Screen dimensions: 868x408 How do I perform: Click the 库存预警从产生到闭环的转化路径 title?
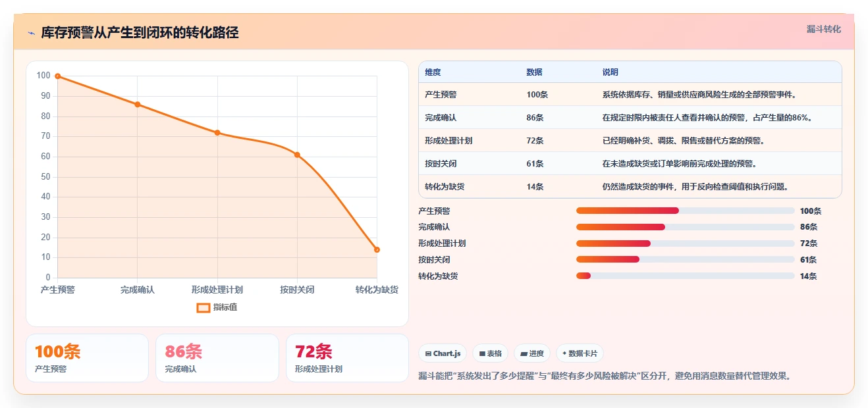click(140, 33)
